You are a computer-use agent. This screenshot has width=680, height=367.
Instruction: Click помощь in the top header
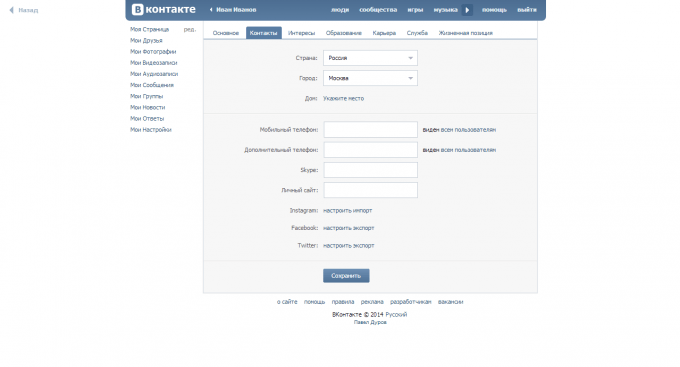coord(494,10)
